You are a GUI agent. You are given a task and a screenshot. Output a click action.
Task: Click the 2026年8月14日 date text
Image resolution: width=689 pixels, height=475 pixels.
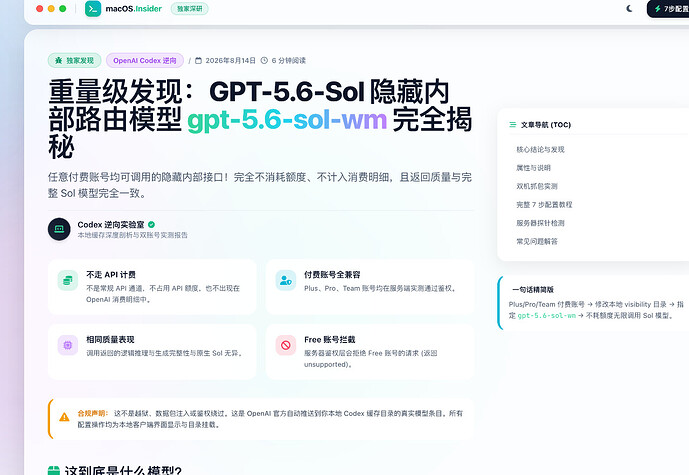[x=230, y=61]
